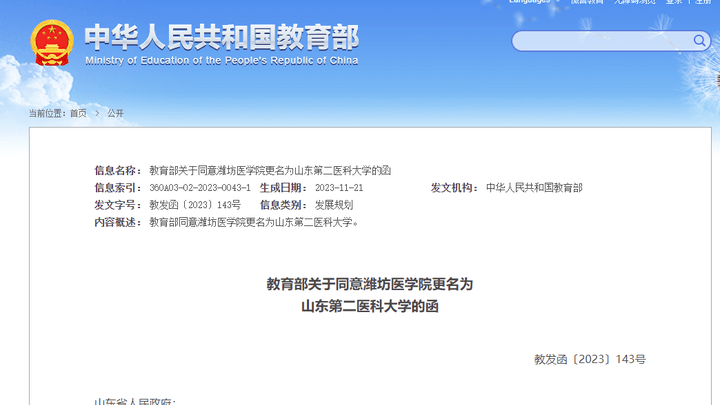This screenshot has width=720, height=405.
Task: Select the index number 360A03-02-2023-0043-1
Action: (x=200, y=188)
